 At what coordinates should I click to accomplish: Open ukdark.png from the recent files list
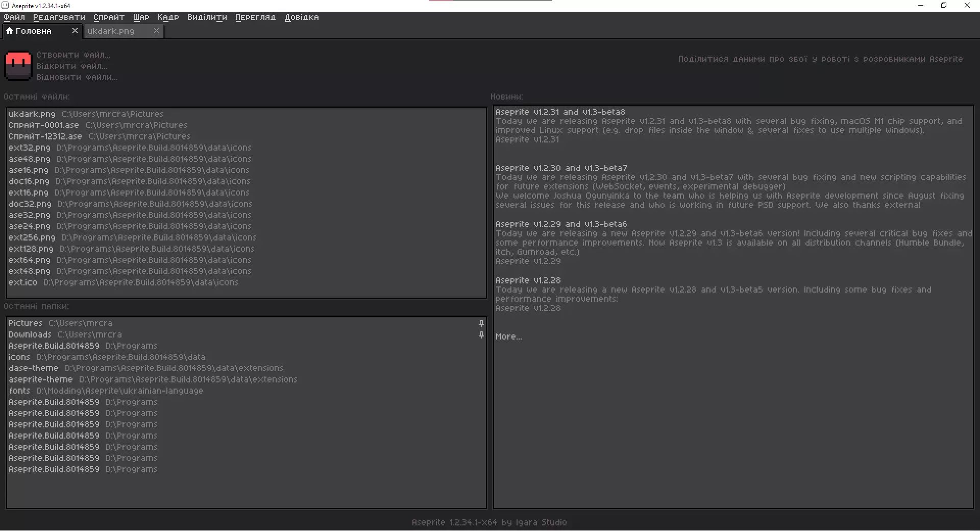247,114
